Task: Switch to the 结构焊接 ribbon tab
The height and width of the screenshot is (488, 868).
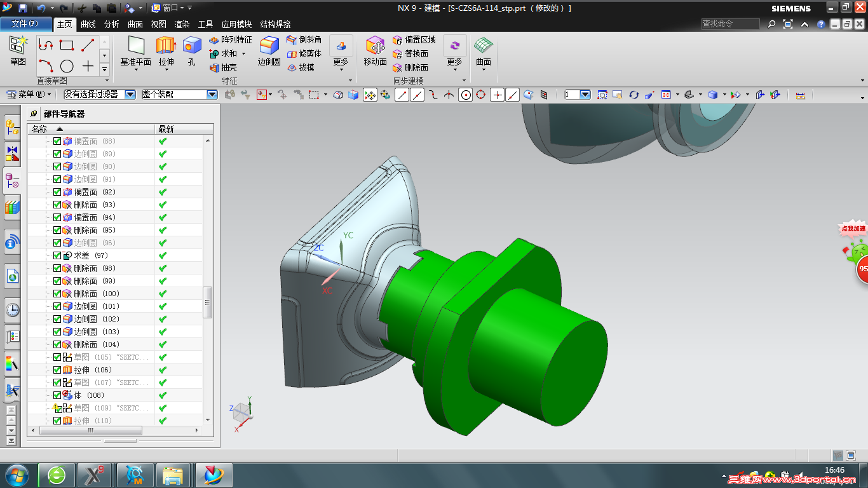Action: tap(275, 24)
